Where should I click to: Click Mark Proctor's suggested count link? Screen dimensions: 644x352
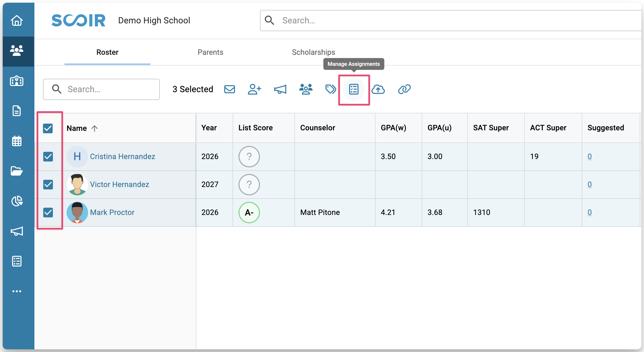tap(589, 212)
